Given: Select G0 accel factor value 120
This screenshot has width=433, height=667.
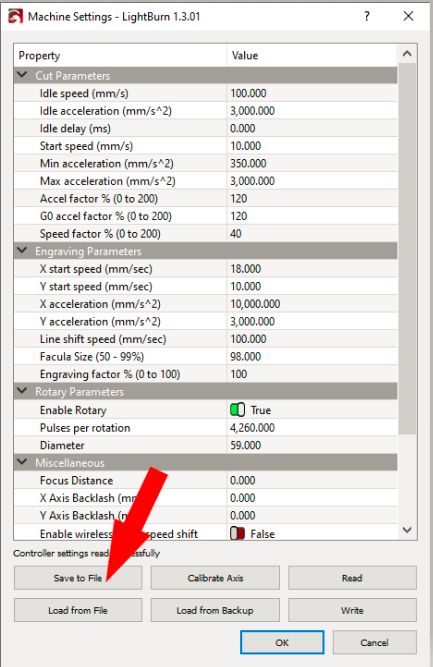Looking at the screenshot, I should [x=312, y=216].
